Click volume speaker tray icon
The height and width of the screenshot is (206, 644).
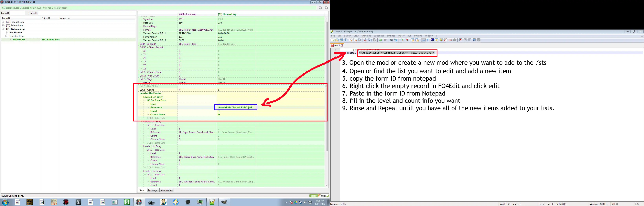(x=305, y=202)
